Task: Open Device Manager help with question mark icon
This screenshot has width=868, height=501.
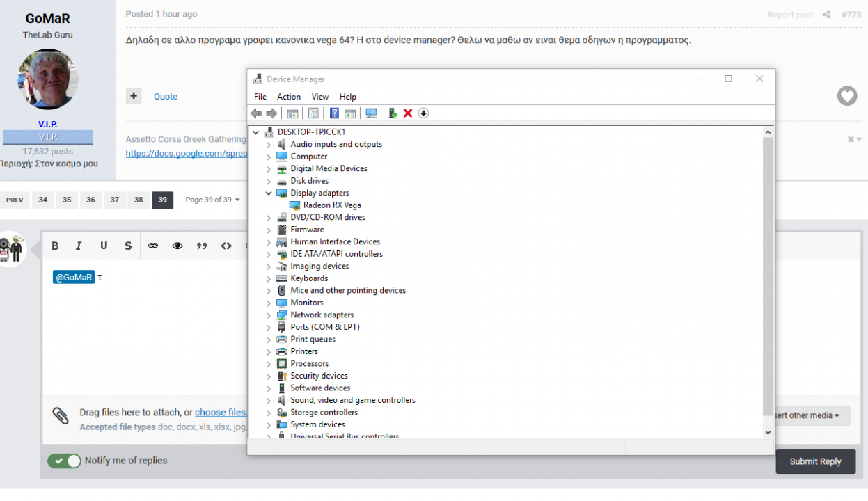Action: click(x=334, y=113)
